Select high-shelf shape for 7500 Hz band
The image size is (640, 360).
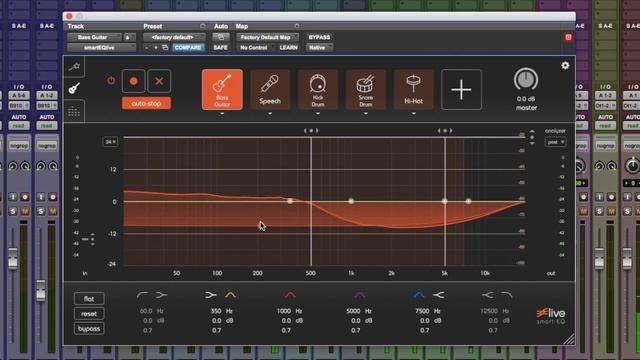(x=438, y=295)
